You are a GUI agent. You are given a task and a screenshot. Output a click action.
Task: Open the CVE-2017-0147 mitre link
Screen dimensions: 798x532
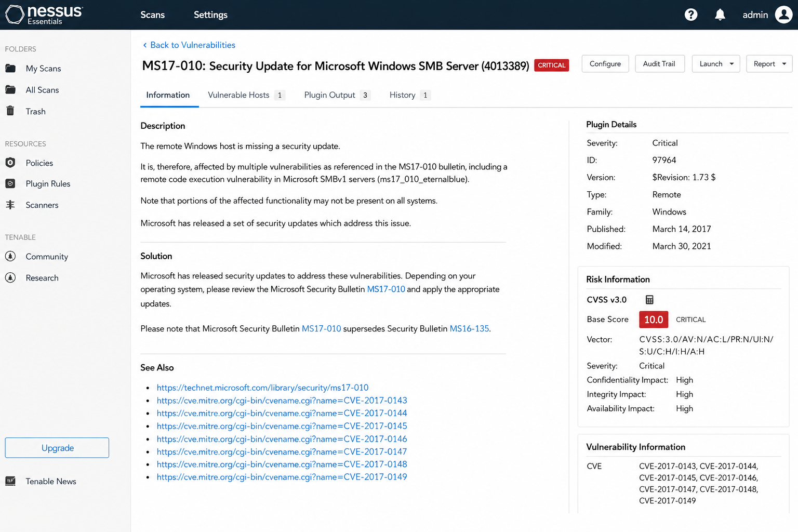click(282, 451)
